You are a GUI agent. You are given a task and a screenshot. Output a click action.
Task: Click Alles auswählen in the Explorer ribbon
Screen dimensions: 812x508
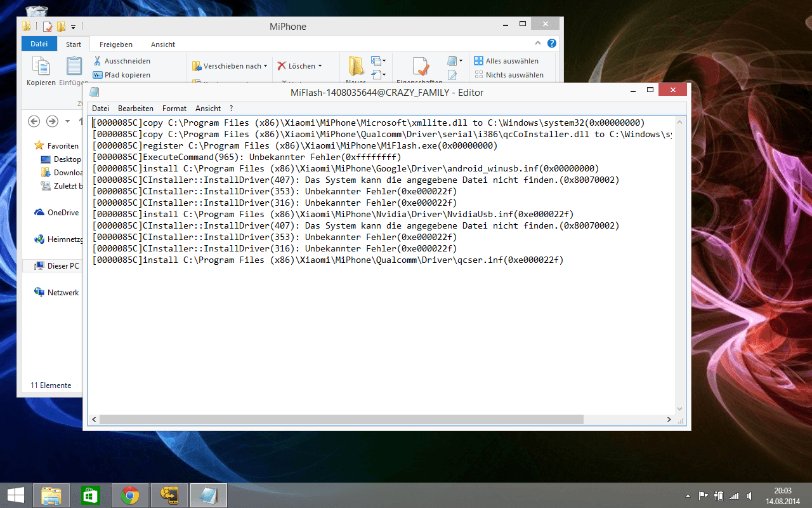click(506, 61)
